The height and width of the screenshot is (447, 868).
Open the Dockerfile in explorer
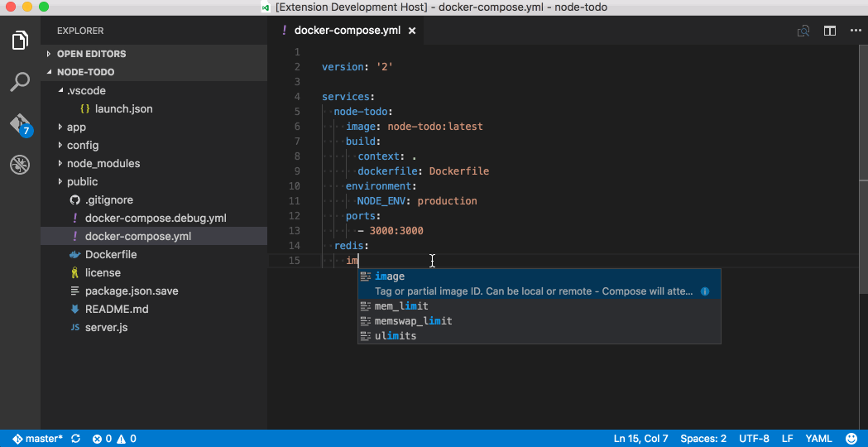[x=154, y=255]
